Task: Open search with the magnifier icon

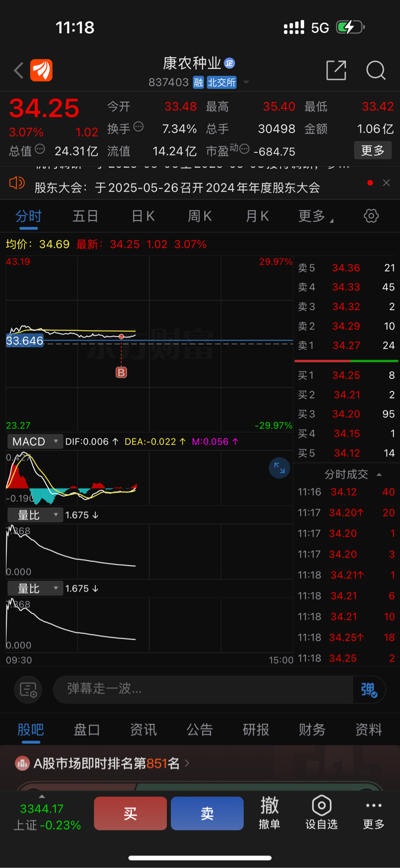Action: click(376, 70)
